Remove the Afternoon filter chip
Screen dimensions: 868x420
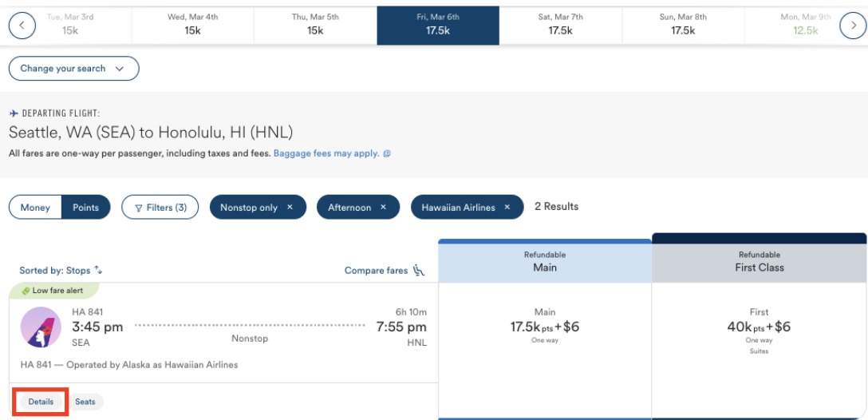(383, 208)
